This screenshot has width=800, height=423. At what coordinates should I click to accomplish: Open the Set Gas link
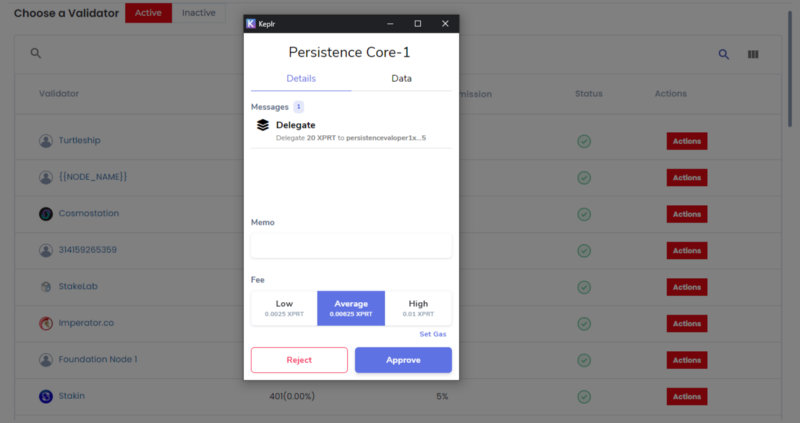[433, 334]
